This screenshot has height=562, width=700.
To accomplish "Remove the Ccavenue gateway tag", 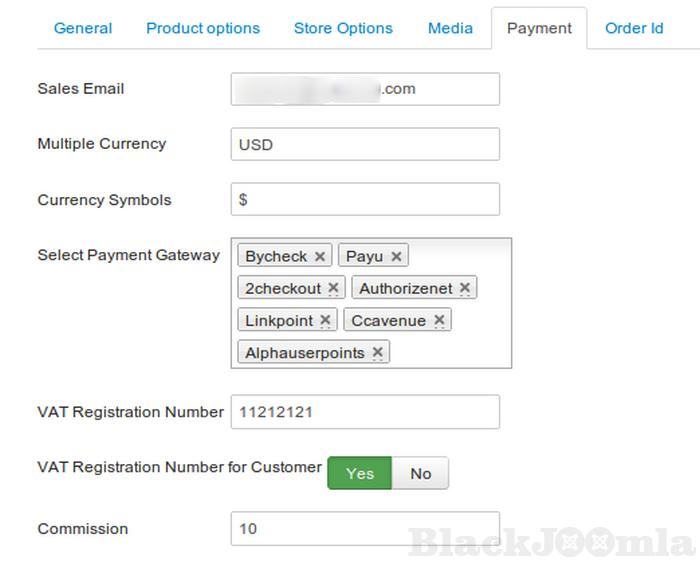I will (x=438, y=321).
